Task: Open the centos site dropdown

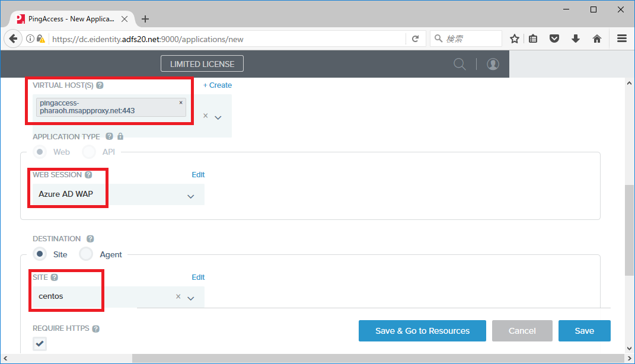Action: (190, 296)
